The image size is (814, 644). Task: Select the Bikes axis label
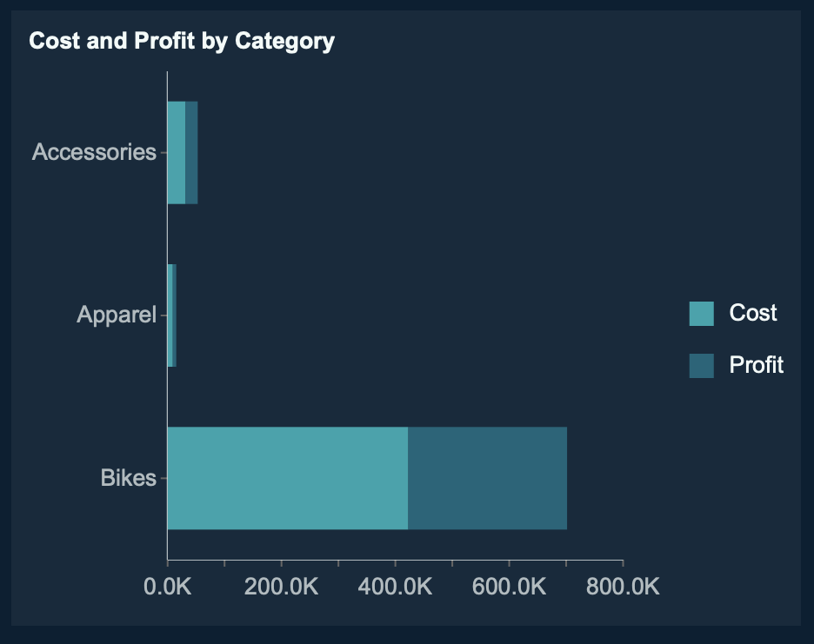tap(128, 478)
